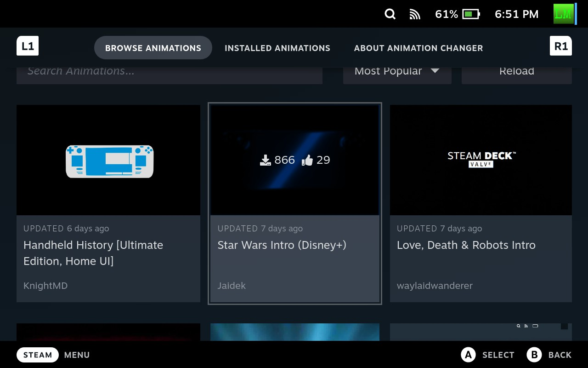Viewport: 588px width, 368px height.
Task: Open the STEAM menu button
Action: pos(38,355)
